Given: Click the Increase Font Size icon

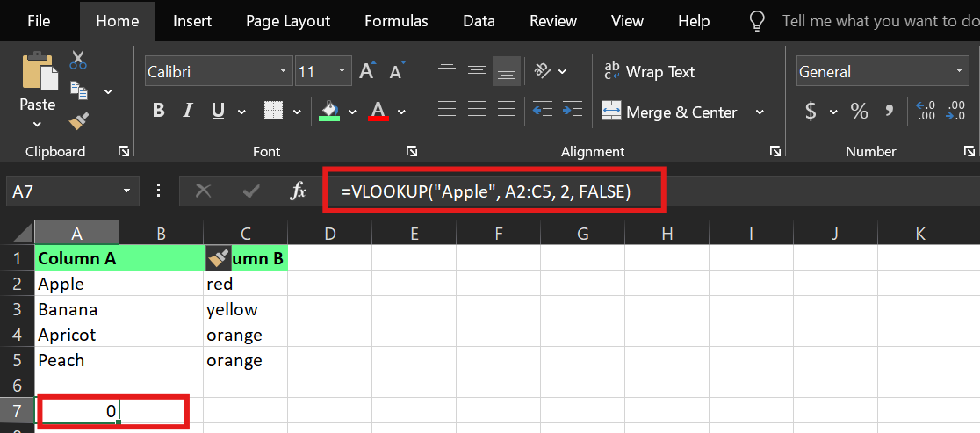Looking at the screenshot, I should (x=367, y=72).
